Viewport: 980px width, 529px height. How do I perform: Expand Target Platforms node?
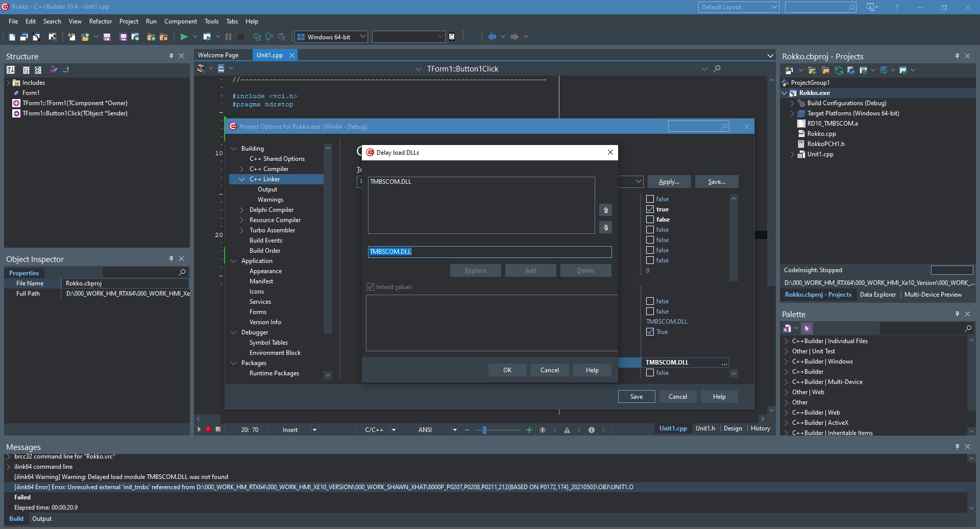tap(793, 113)
